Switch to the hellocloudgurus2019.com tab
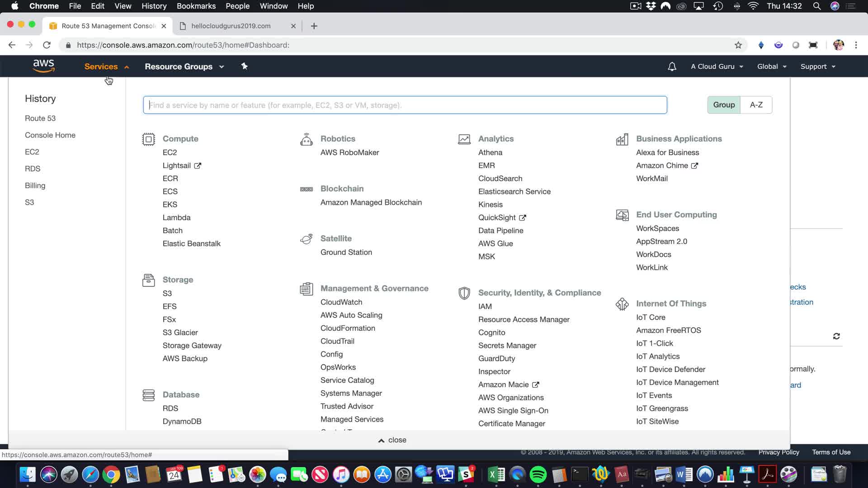This screenshot has width=868, height=488. 231,26
